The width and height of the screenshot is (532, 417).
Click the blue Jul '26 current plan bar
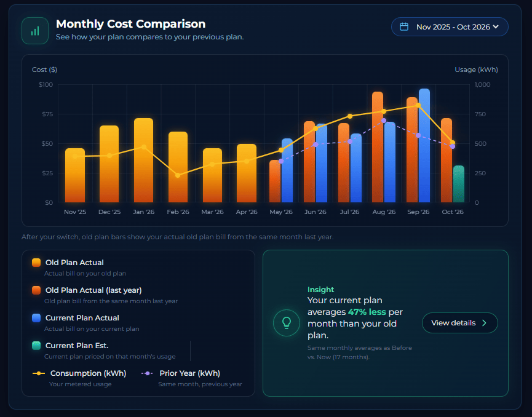pos(356,169)
